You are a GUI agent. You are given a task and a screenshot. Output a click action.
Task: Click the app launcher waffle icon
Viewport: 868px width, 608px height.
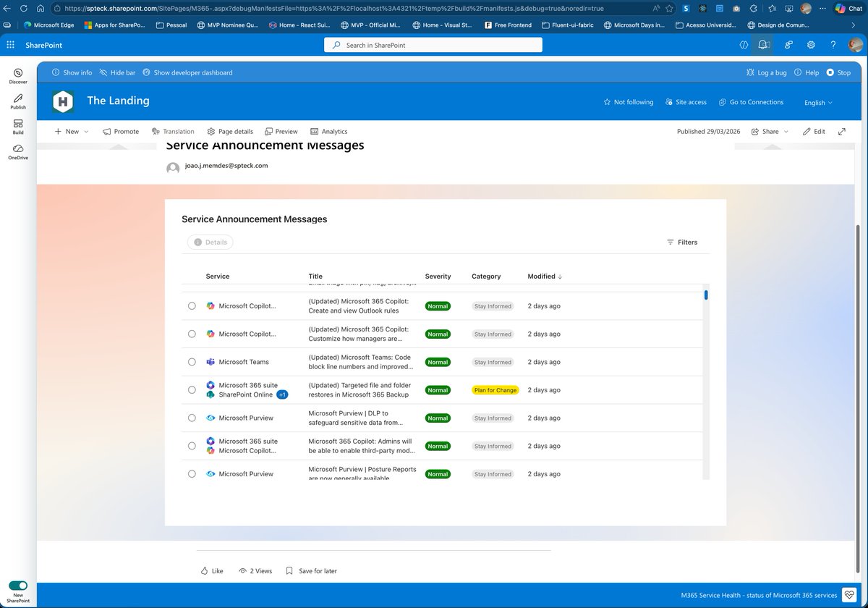[x=10, y=45]
